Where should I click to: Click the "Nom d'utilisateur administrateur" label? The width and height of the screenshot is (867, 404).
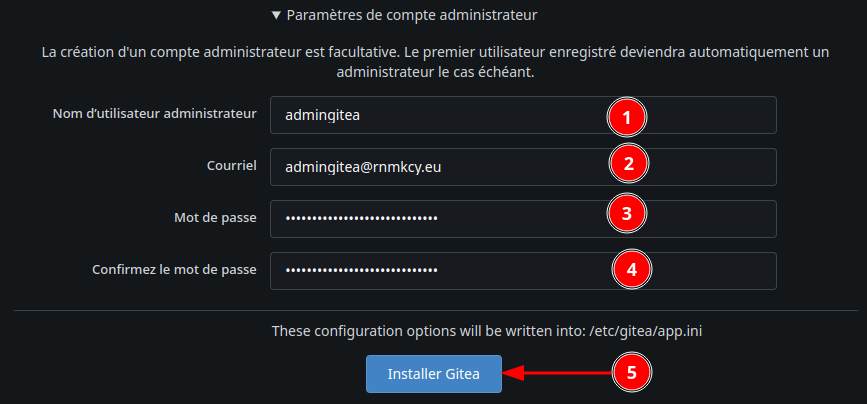[155, 114]
